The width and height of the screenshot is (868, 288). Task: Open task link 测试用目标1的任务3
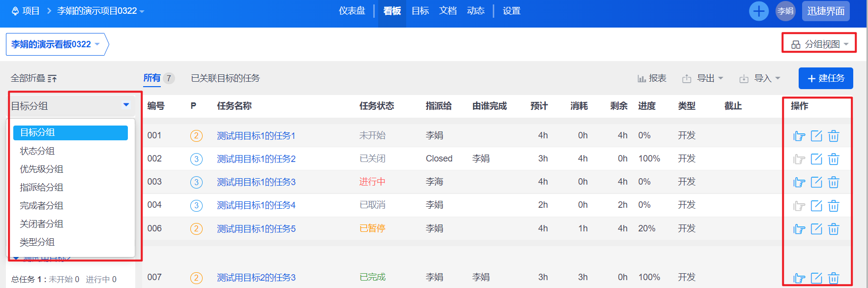point(256,182)
